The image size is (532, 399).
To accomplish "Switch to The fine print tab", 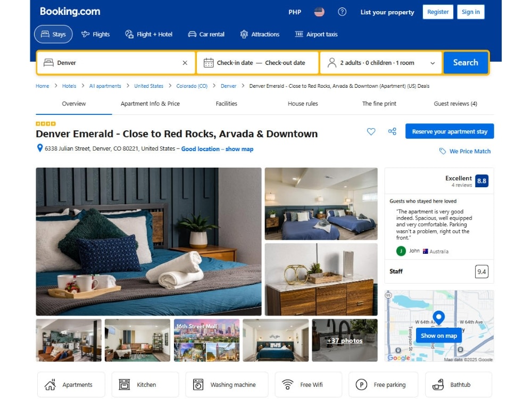I will coord(379,104).
